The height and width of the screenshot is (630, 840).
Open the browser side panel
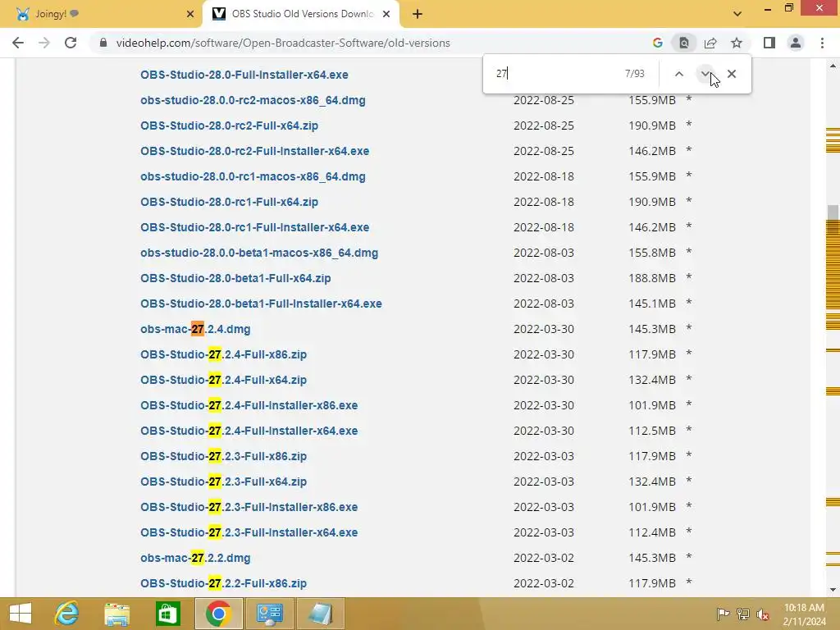(x=769, y=43)
